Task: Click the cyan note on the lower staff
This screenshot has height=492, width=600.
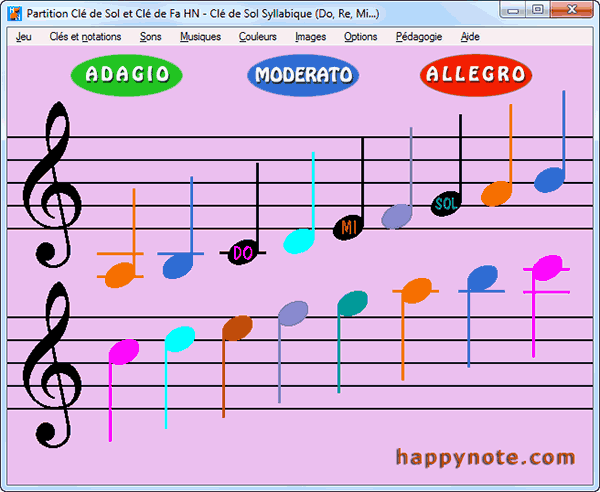Action: pyautogui.click(x=180, y=339)
